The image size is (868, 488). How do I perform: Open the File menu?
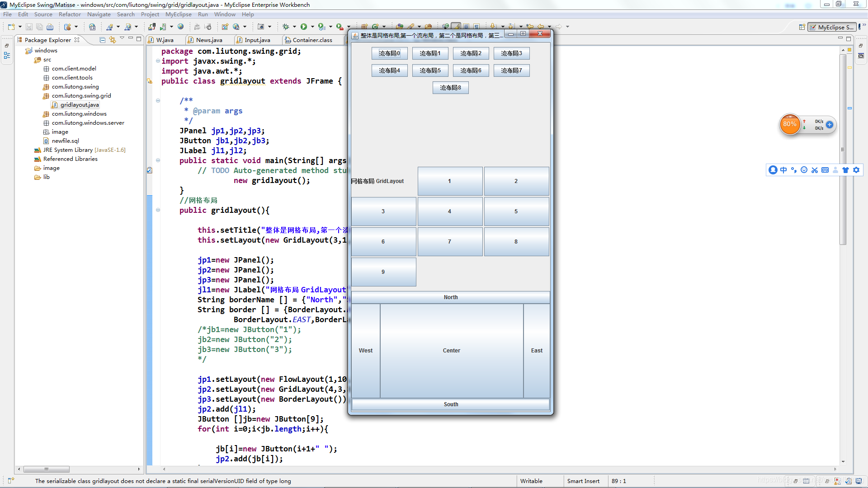(7, 14)
